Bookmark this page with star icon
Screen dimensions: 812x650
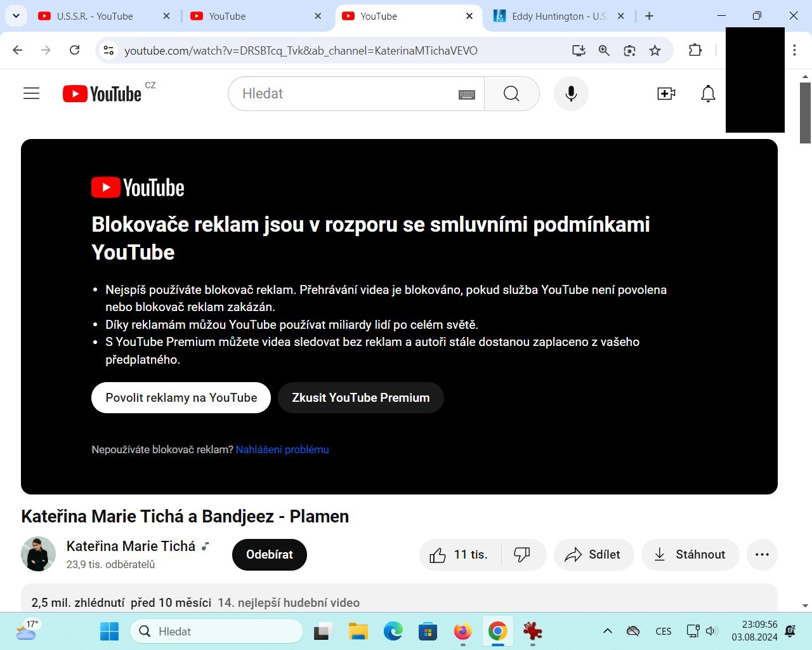tap(655, 51)
